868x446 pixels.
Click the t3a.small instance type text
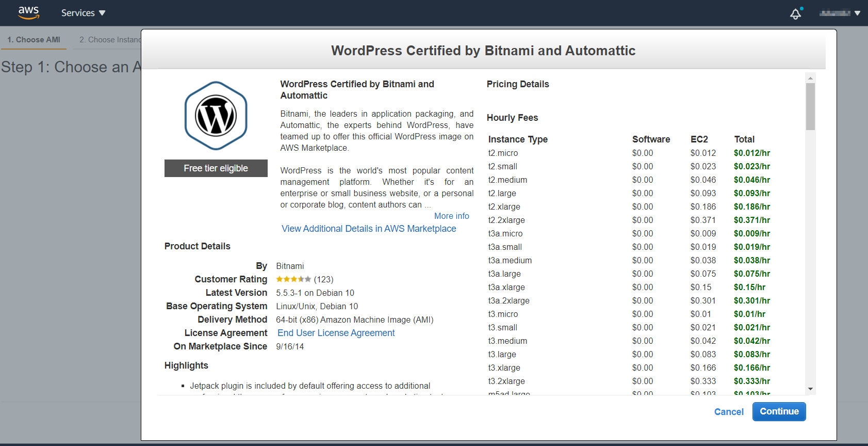(505, 247)
